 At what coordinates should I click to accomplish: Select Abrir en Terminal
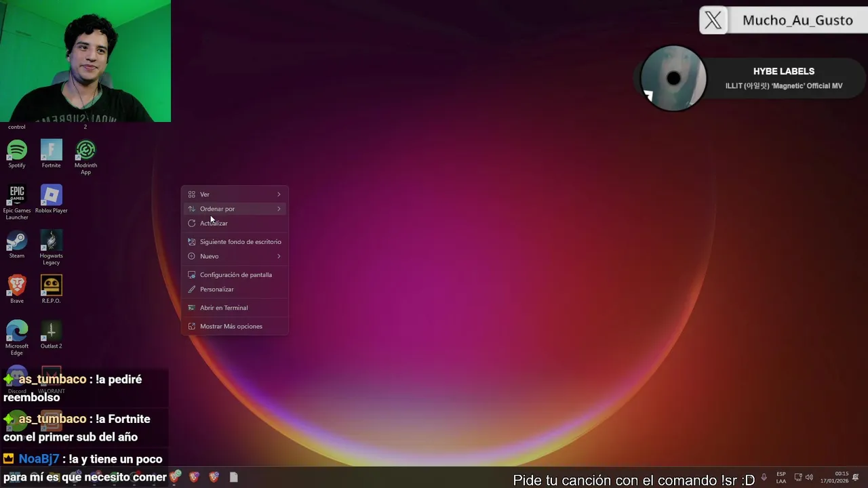235,308
